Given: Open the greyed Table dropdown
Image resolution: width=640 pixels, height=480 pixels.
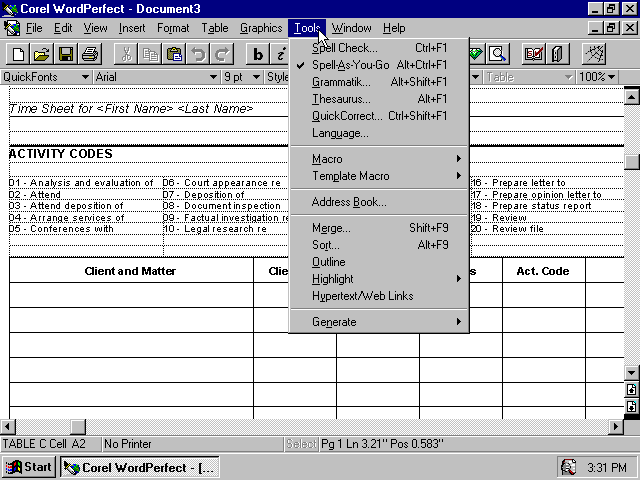Looking at the screenshot, I should pyautogui.click(x=568, y=77).
